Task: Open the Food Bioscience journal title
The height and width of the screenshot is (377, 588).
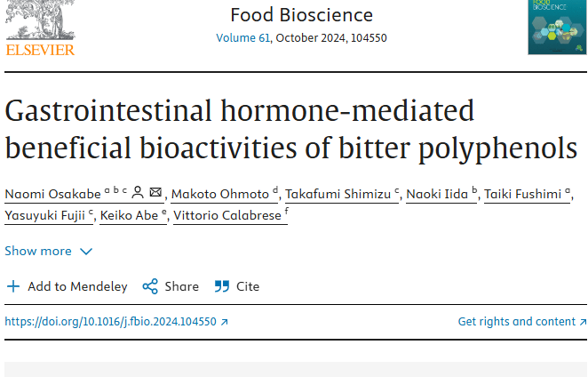Action: [x=301, y=14]
